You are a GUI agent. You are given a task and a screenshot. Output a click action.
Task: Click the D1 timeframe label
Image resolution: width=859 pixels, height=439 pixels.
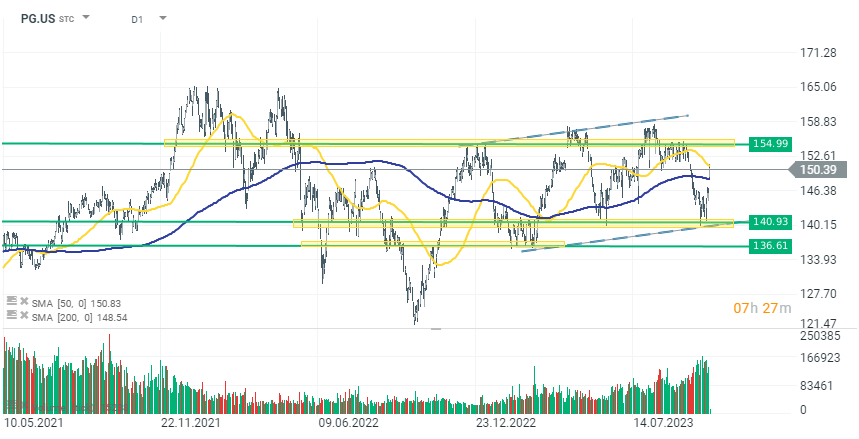pyautogui.click(x=137, y=18)
